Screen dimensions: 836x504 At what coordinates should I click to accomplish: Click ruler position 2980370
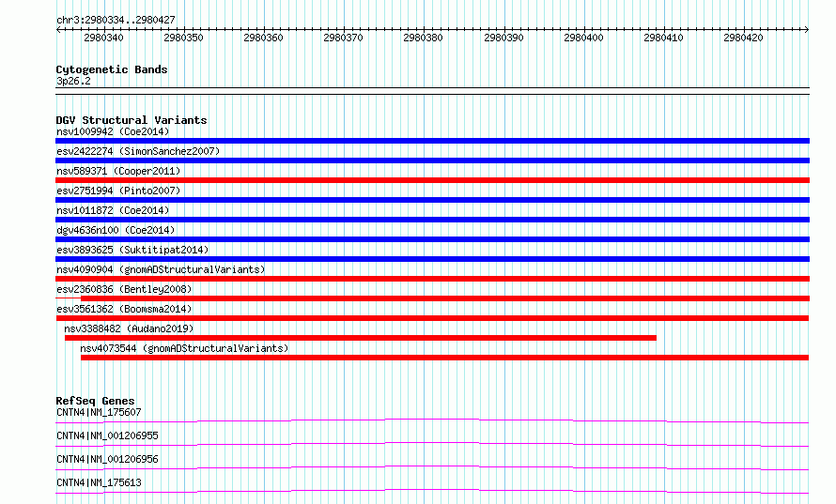[344, 38]
